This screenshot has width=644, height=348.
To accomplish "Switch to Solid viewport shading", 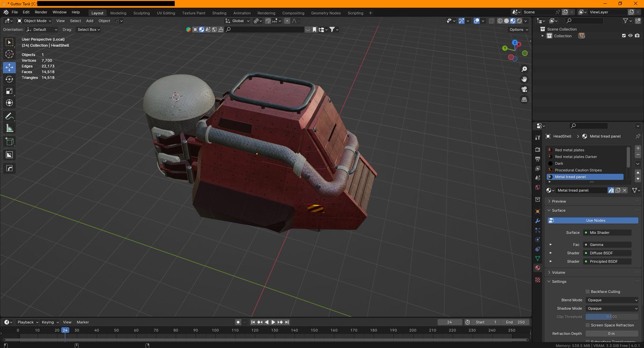I will tap(506, 21).
